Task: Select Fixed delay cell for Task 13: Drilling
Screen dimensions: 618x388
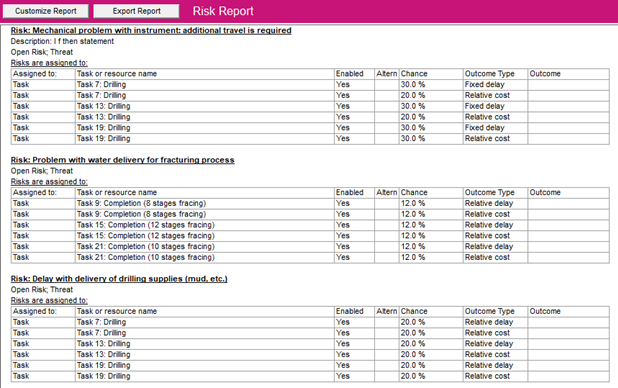Action: point(495,106)
